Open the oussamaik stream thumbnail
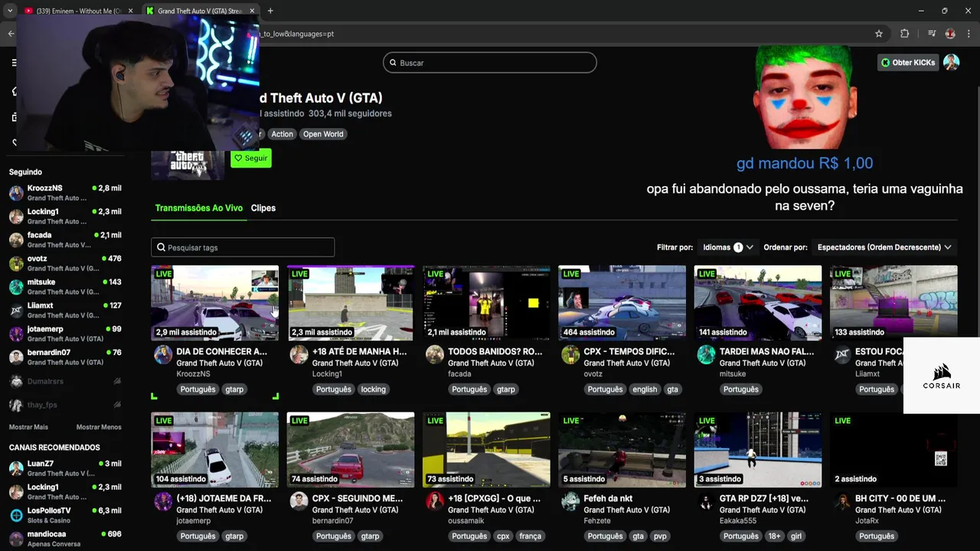The height and width of the screenshot is (551, 980). [486, 450]
